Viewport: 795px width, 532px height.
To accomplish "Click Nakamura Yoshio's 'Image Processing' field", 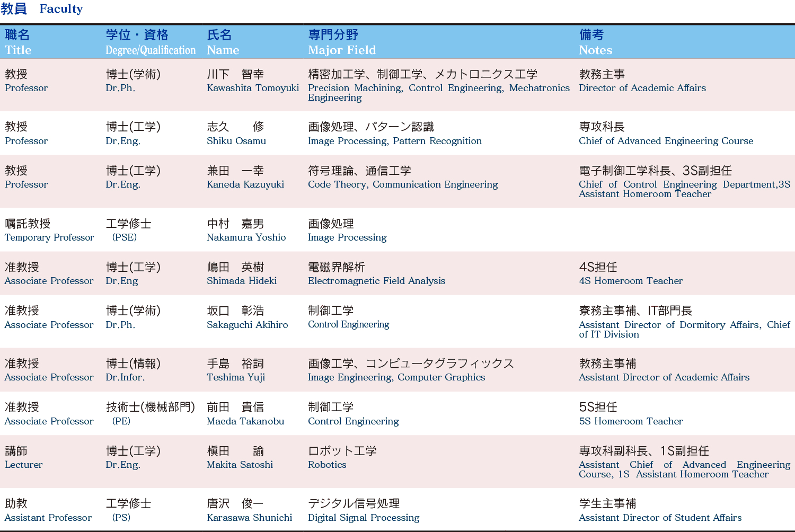I will click(347, 237).
